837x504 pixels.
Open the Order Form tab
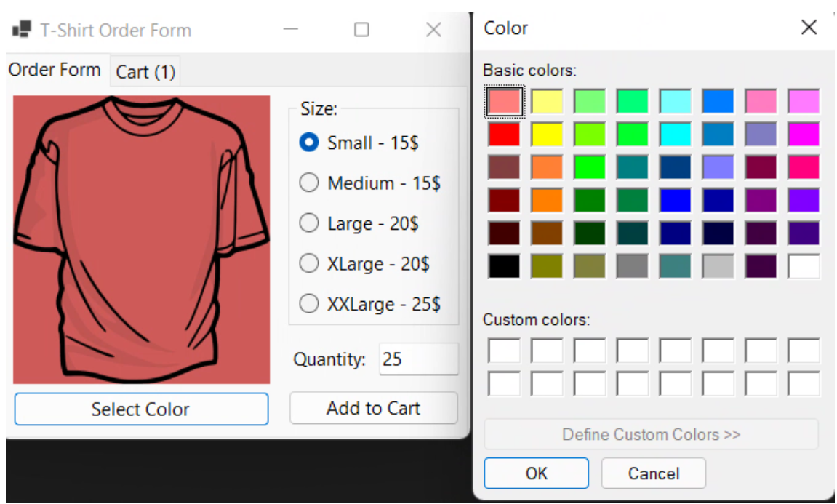[x=54, y=70]
